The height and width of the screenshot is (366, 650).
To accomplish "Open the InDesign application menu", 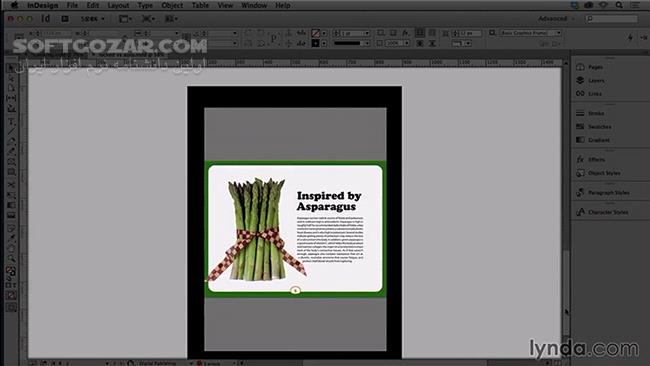I will point(43,5).
